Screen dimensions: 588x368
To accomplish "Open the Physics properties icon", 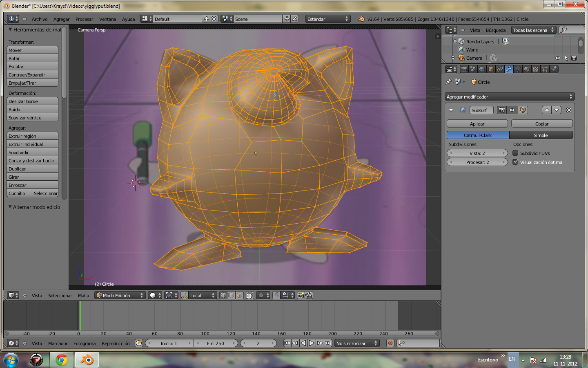I will (x=554, y=69).
